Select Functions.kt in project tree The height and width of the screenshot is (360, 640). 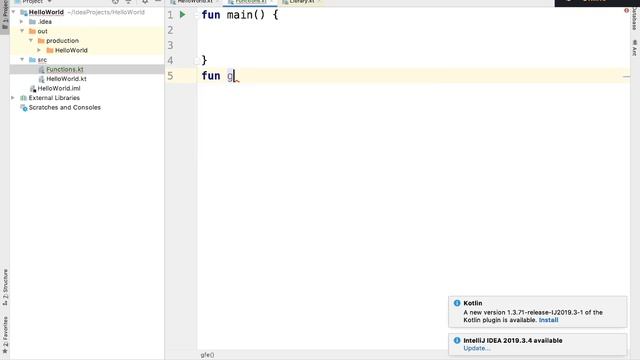click(64, 69)
